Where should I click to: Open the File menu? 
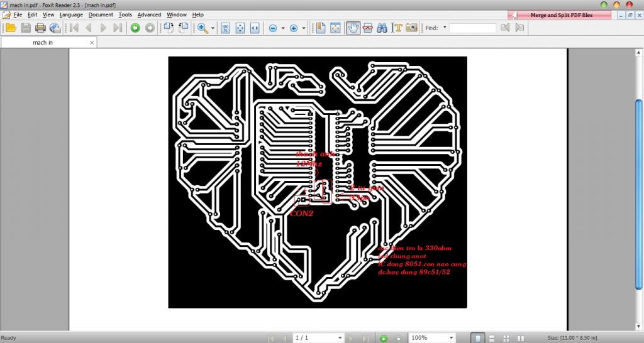pyautogui.click(x=18, y=14)
